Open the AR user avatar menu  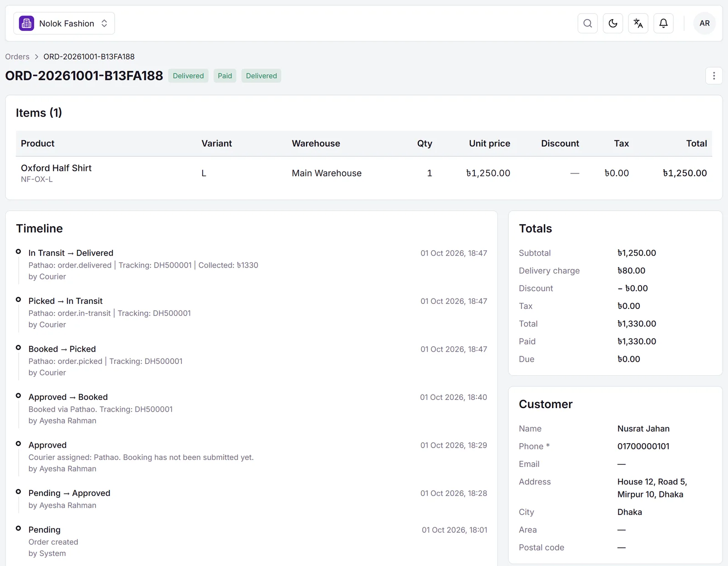point(704,23)
